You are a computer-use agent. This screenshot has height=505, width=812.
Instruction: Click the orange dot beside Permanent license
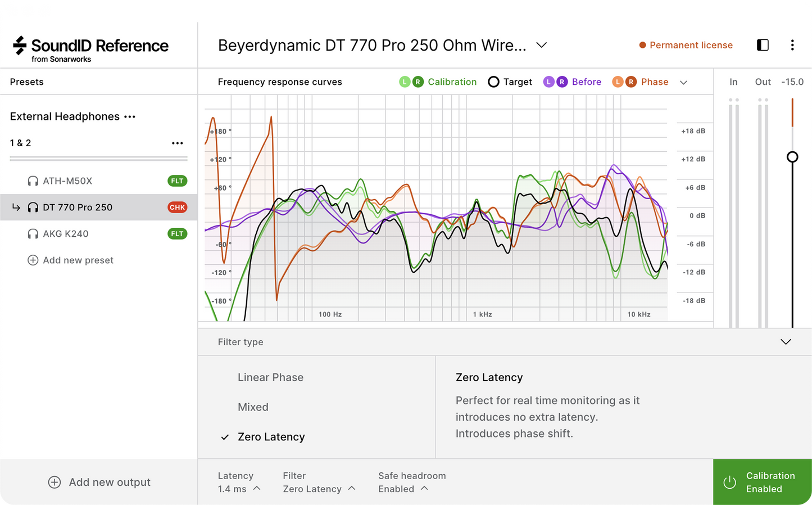(642, 45)
